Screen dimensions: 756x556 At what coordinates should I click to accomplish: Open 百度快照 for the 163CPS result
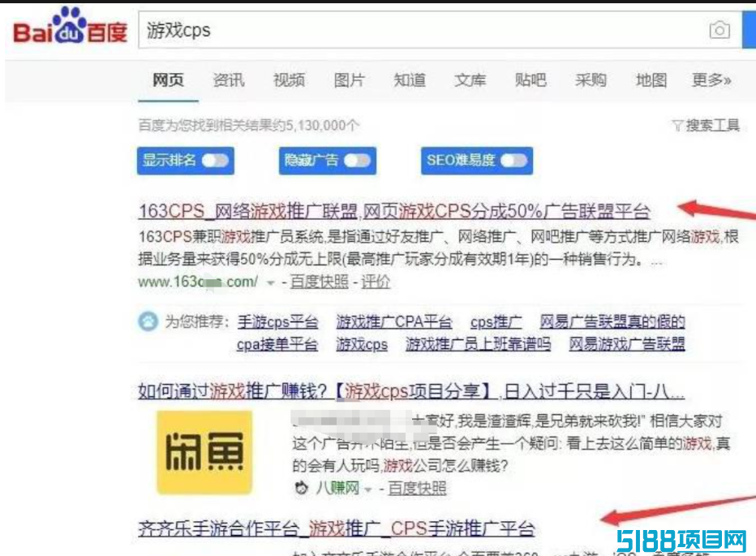(319, 282)
